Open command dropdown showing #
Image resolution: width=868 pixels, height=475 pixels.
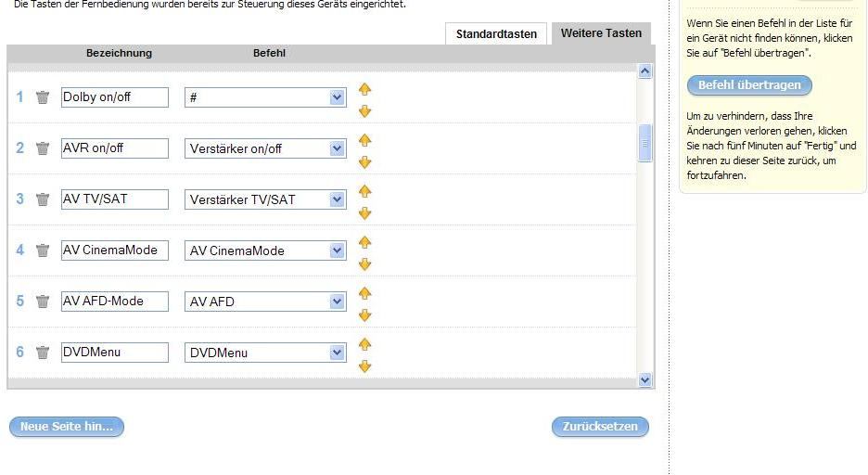337,97
